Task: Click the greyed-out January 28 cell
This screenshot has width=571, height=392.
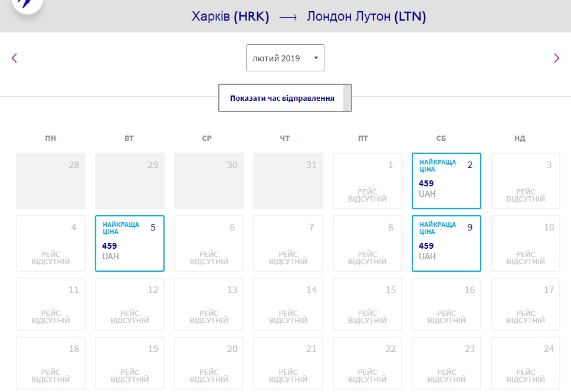Action: (x=51, y=181)
